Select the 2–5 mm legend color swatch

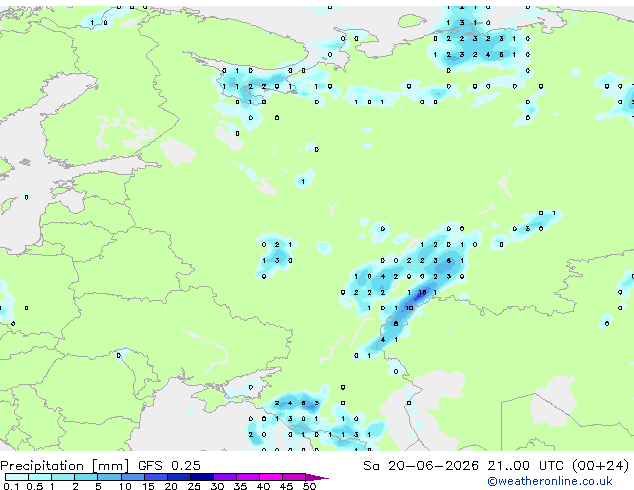point(86,477)
